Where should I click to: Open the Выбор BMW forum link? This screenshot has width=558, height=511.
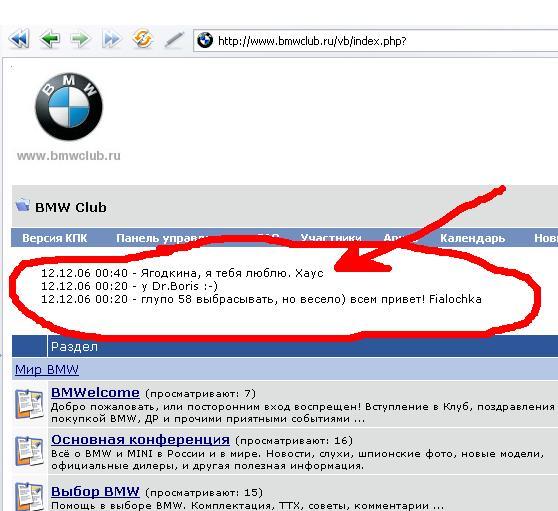95,491
